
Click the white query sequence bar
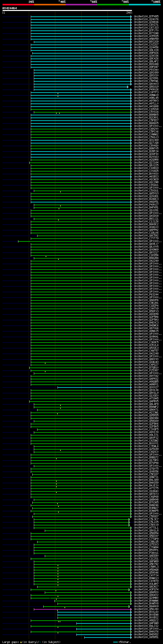(x=67, y=10)
